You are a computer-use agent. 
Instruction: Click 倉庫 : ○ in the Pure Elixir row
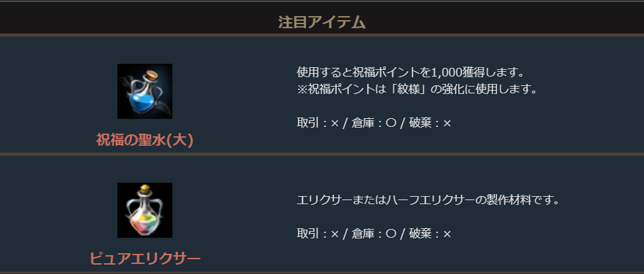coord(373,234)
